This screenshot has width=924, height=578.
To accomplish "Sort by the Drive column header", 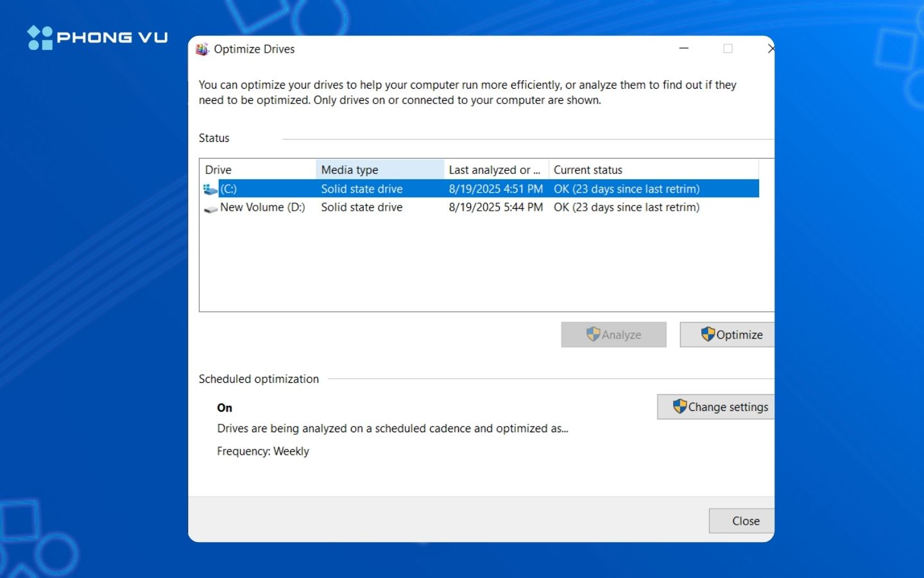I will click(257, 169).
